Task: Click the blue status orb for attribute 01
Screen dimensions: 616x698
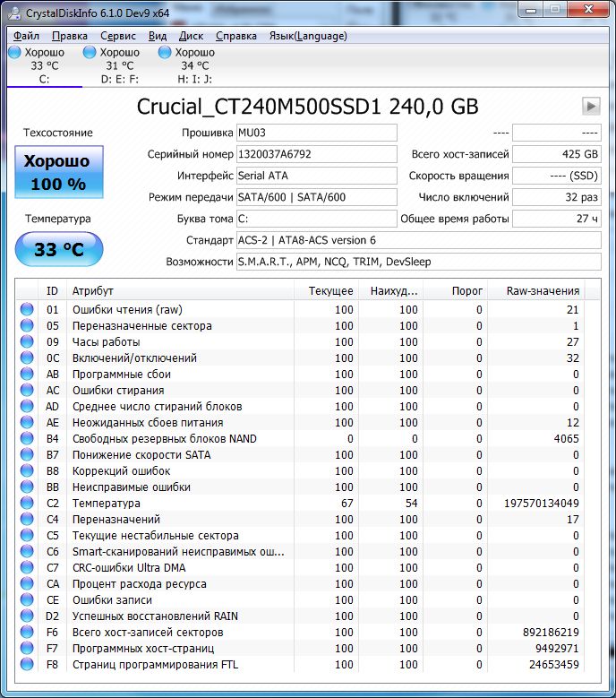Action: [x=27, y=309]
